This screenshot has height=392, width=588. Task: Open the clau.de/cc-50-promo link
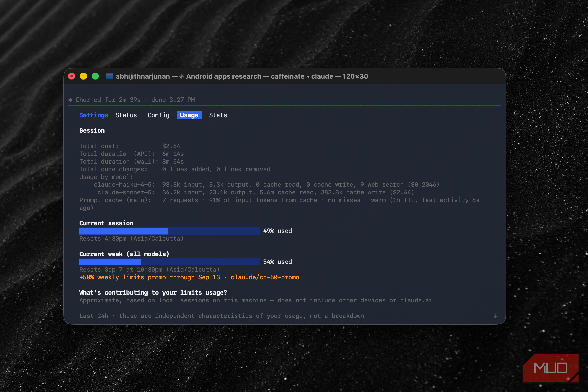(x=265, y=277)
